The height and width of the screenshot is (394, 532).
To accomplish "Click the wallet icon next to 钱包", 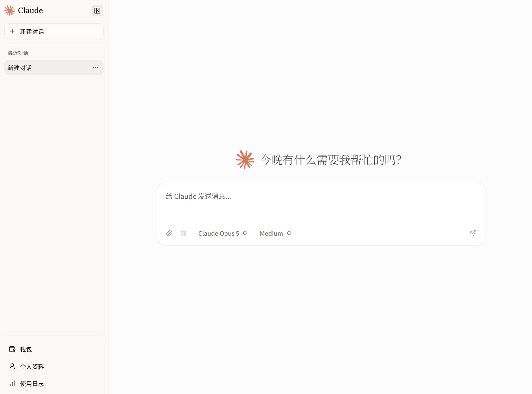I will pyautogui.click(x=12, y=349).
